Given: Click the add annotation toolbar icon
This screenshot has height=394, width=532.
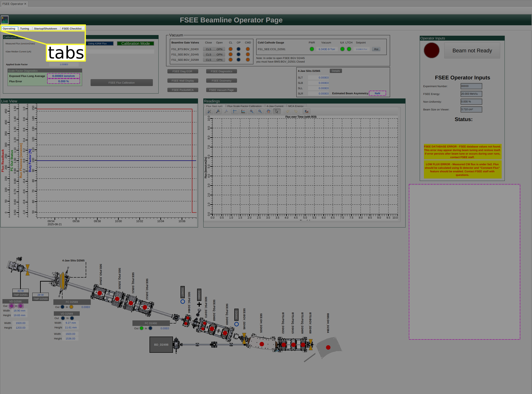Looking at the screenshot, I should coord(218,111).
